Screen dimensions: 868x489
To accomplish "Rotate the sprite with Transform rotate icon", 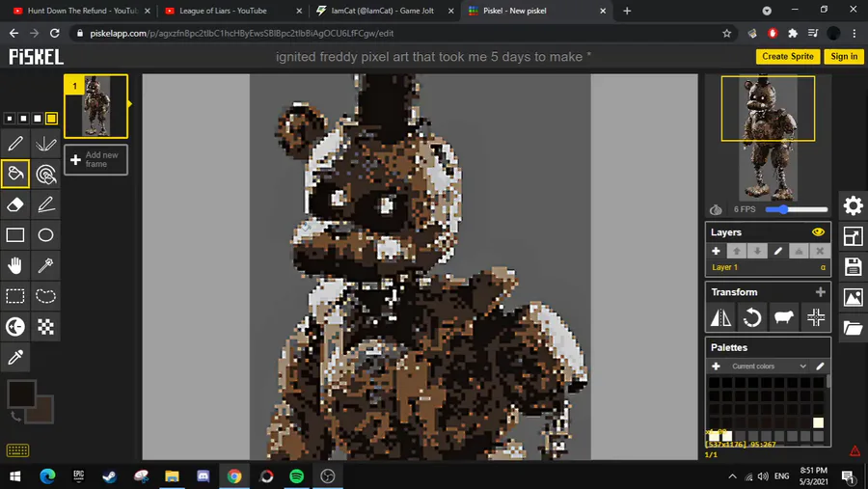I will click(x=751, y=317).
